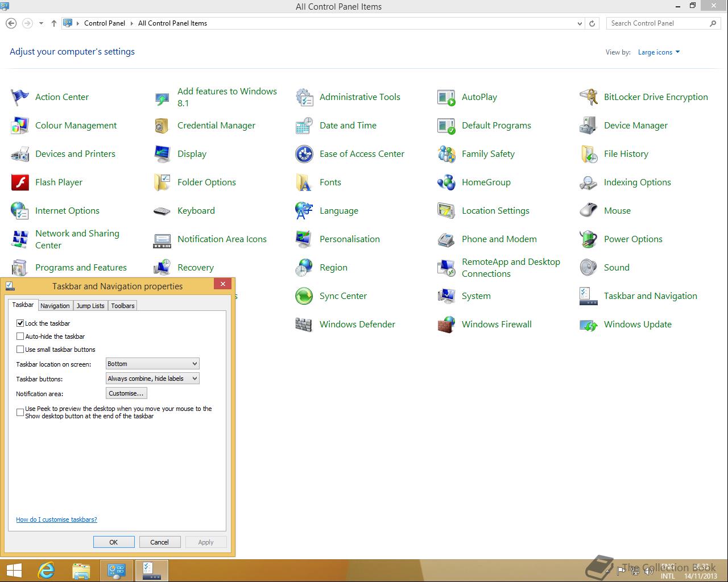The height and width of the screenshot is (582, 728).
Task: Open the Sound speaker icon
Action: coord(589,268)
